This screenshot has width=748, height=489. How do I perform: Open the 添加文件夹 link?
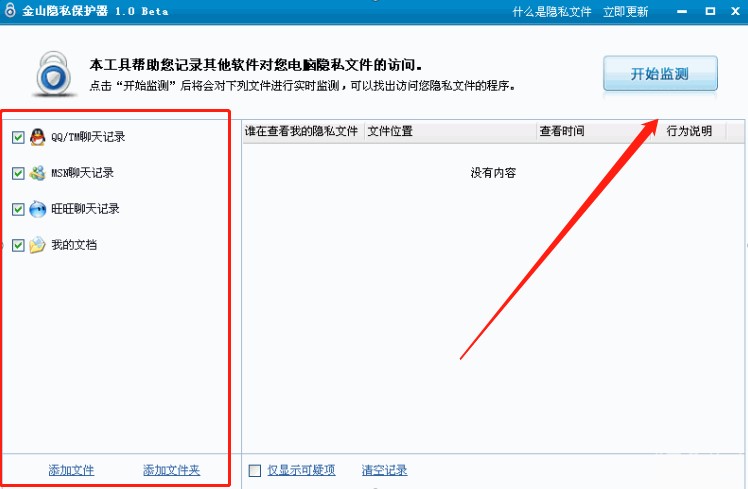(x=172, y=470)
